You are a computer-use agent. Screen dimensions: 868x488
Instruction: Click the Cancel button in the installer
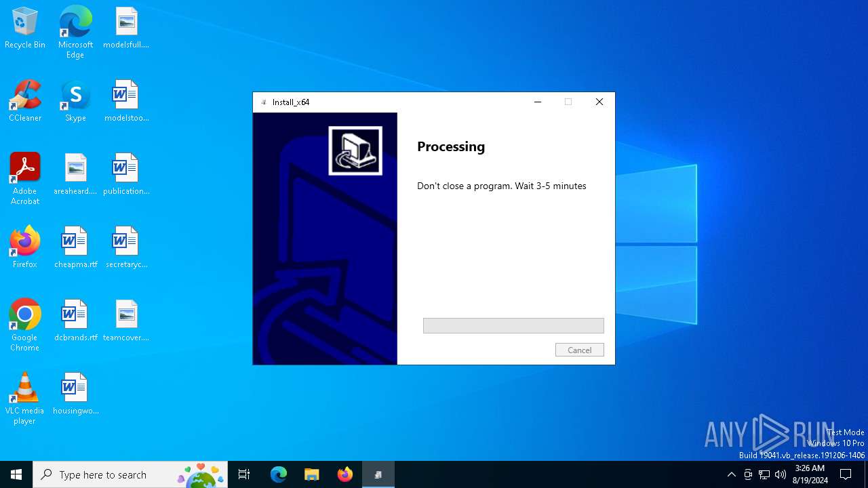pos(580,350)
